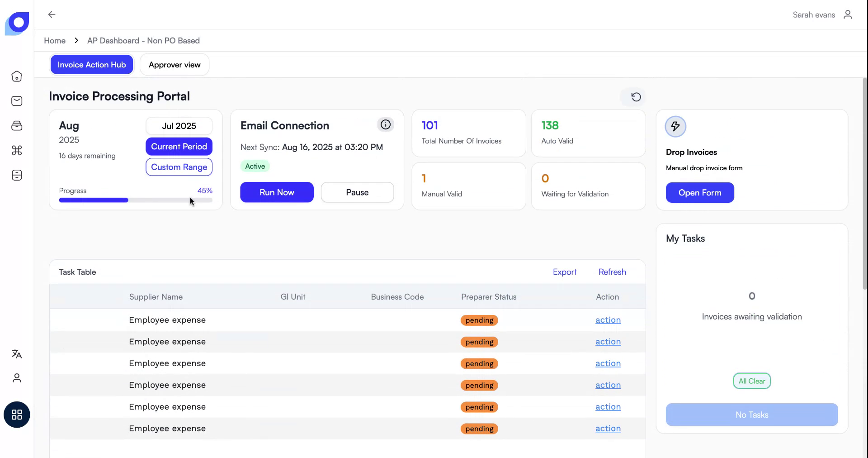Pause the email sync connection
This screenshot has height=458, width=868.
(x=357, y=192)
